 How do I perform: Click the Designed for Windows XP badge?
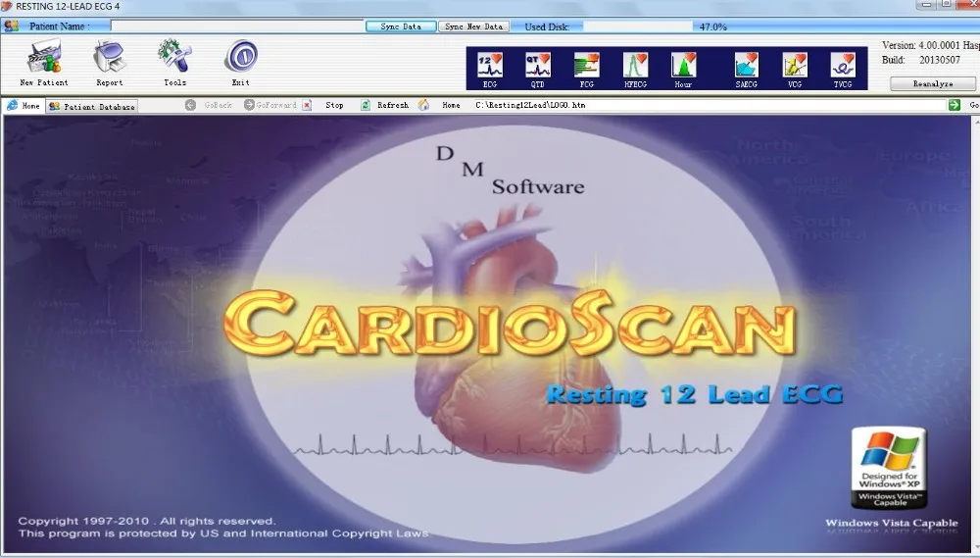[x=890, y=468]
